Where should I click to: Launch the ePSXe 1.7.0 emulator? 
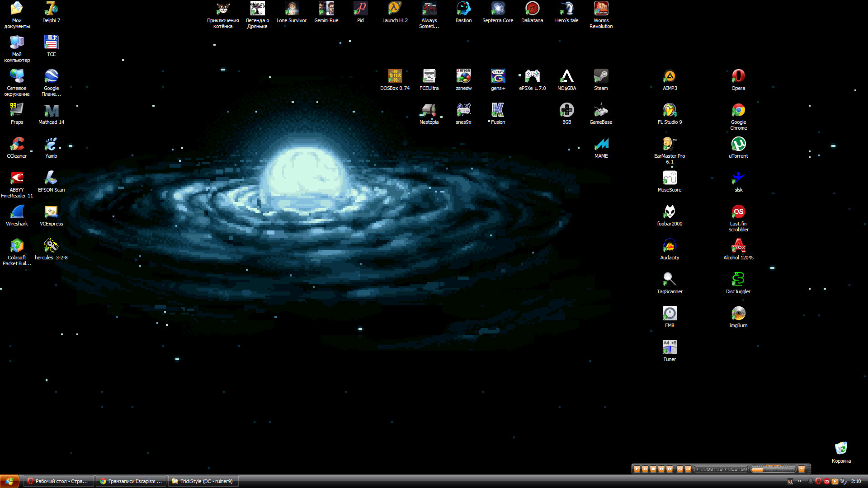tap(532, 75)
